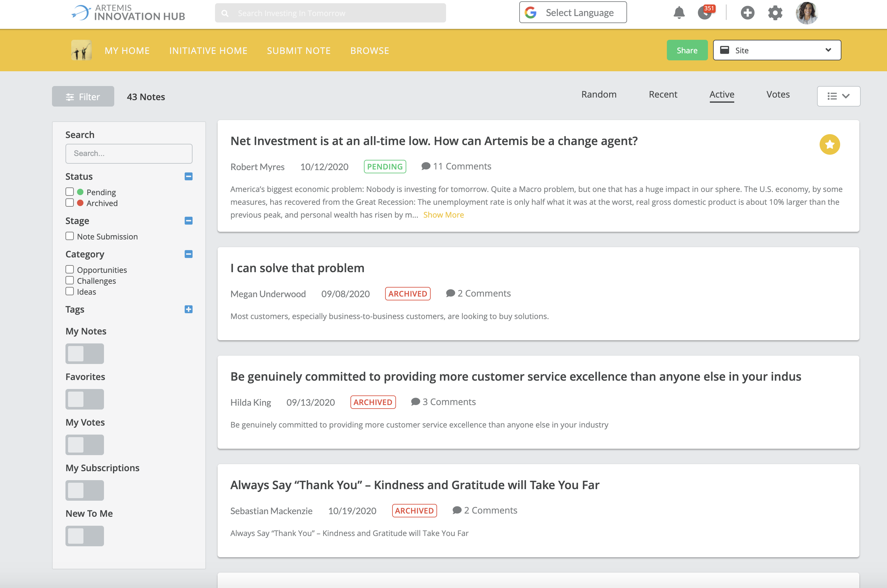Screen dimensions: 887x588
Task: Click the Artemis Innovation Hub logo
Action: tap(128, 13)
